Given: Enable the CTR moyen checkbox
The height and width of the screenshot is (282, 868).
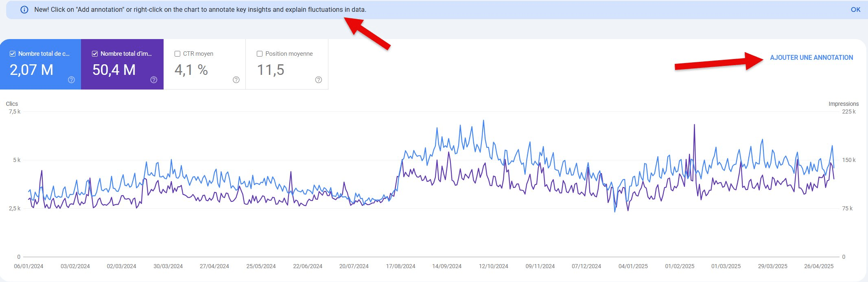Looking at the screenshot, I should tap(177, 54).
